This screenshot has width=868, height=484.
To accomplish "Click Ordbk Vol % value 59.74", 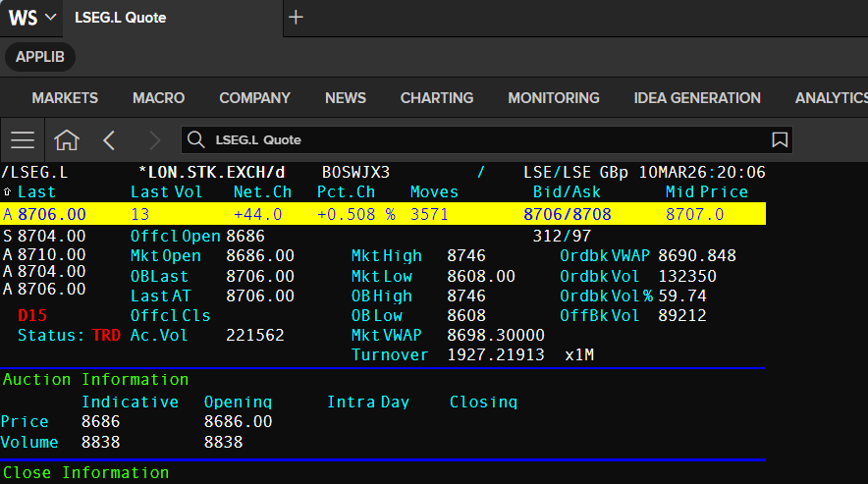I will pos(682,296).
